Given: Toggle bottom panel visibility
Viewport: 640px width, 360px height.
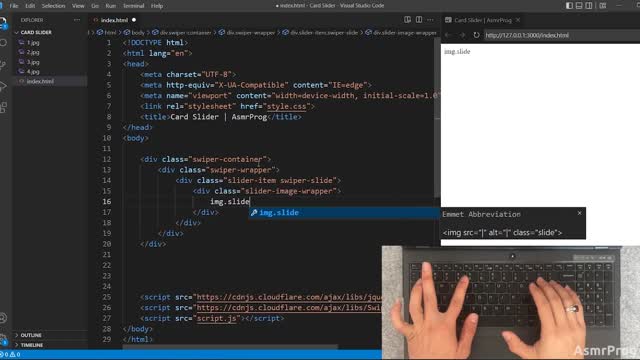Looking at the screenshot, I should 579,6.
